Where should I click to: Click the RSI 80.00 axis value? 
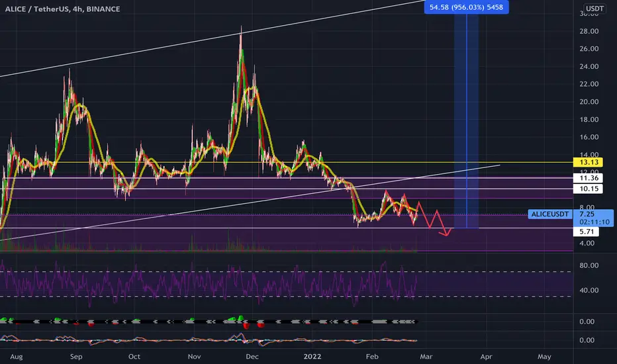589,265
